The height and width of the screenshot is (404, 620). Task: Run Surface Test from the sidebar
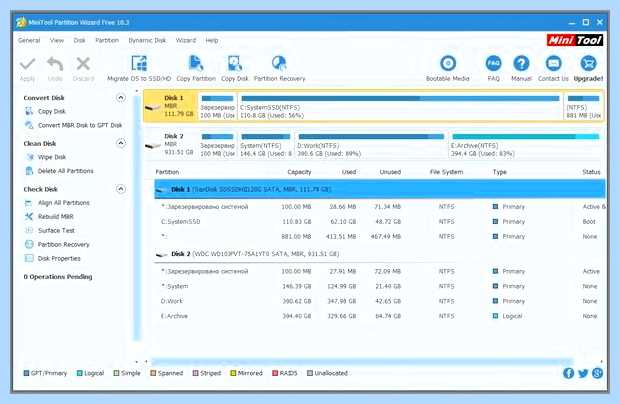[x=56, y=230]
